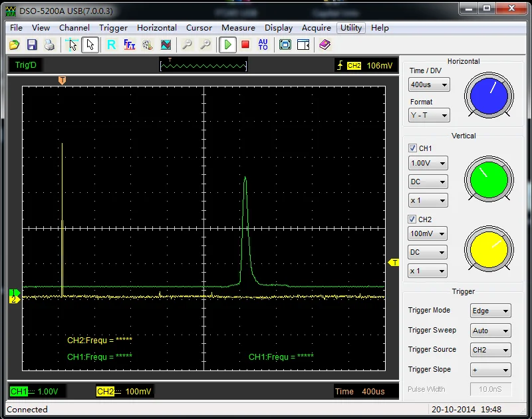Image resolution: width=532 pixels, height=419 pixels.
Task: Click the green Run acquisition button
Action: [x=228, y=45]
